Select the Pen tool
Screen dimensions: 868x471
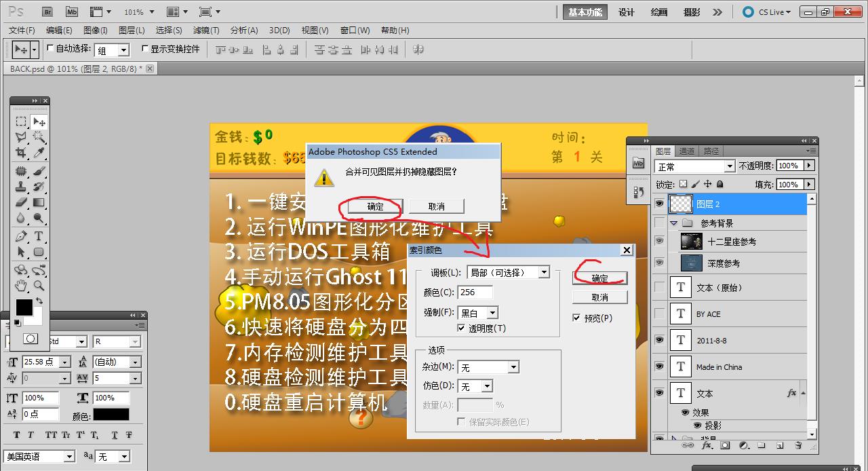coord(21,235)
